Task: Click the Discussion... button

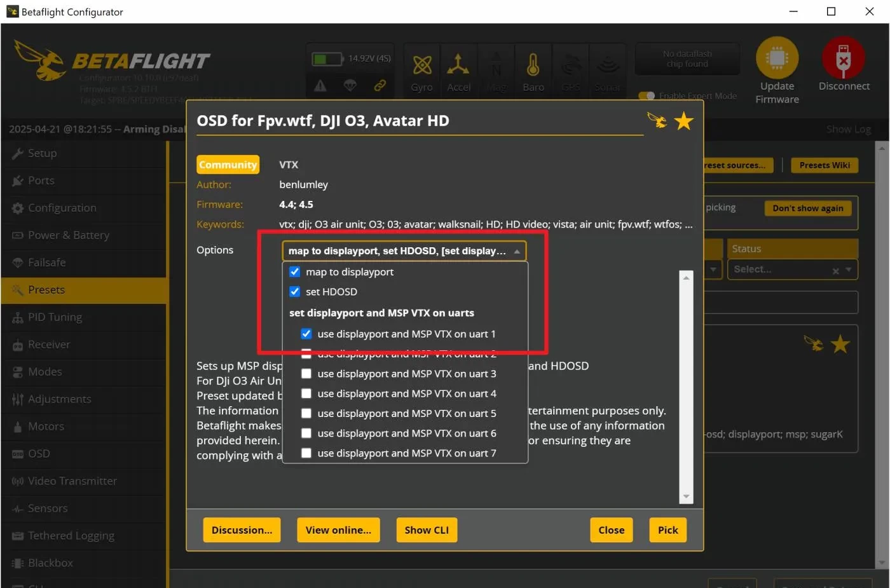Action: (242, 530)
